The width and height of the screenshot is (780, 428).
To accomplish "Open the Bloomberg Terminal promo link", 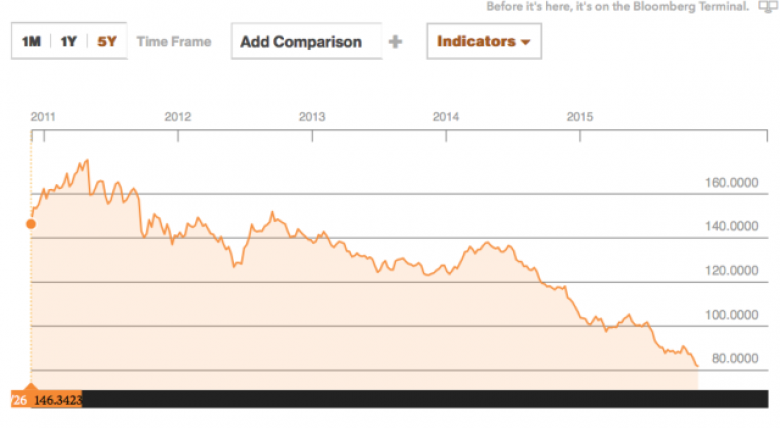I will 617,6.
